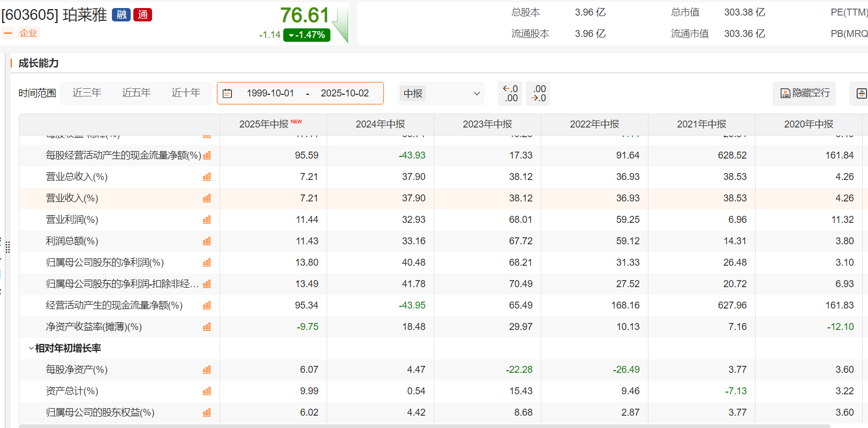Click the 资产总计(%) row label
Screen dimensions: 868x428
[72, 391]
